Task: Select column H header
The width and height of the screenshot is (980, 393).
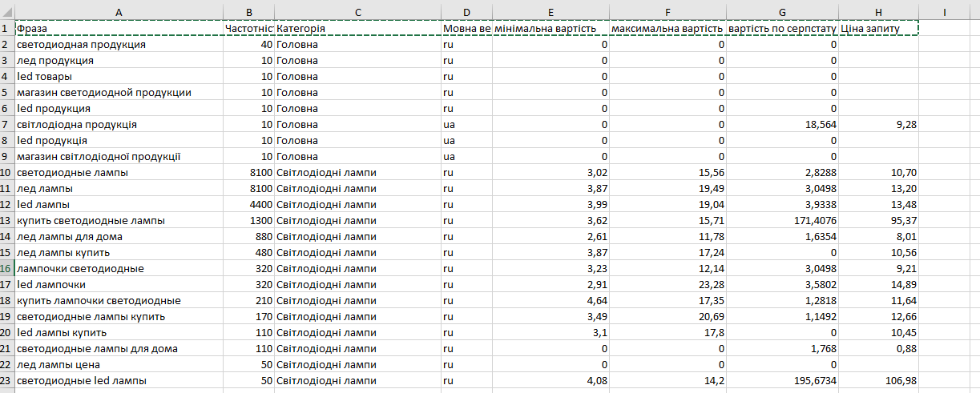Action: point(879,12)
